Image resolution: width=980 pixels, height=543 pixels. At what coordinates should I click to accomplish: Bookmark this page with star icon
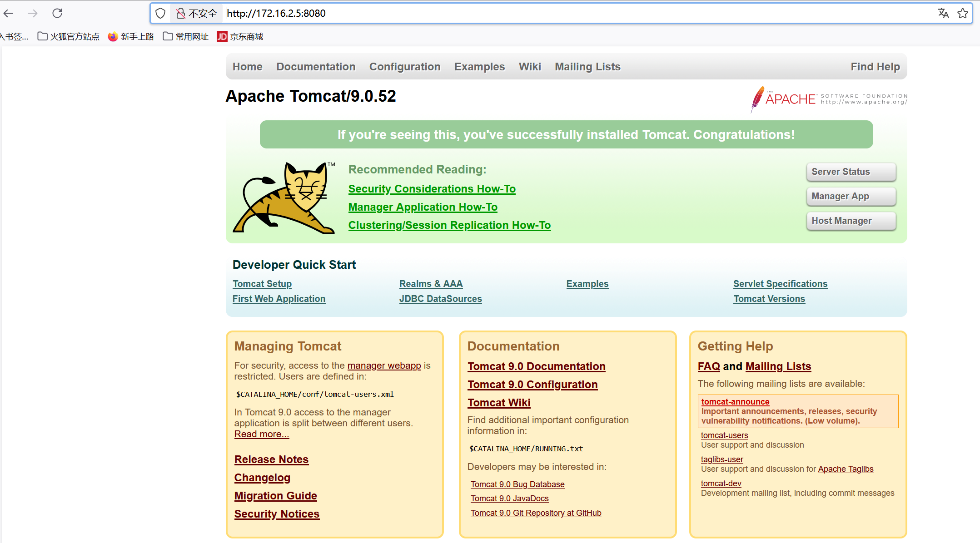click(x=962, y=13)
